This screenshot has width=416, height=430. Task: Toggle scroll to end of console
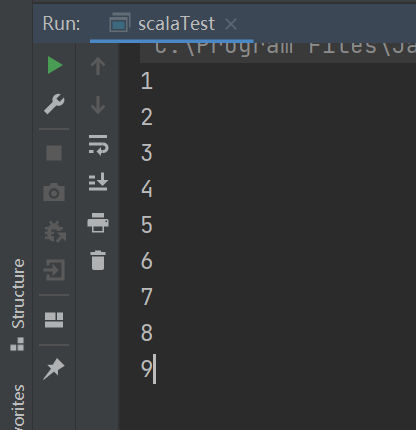click(98, 182)
